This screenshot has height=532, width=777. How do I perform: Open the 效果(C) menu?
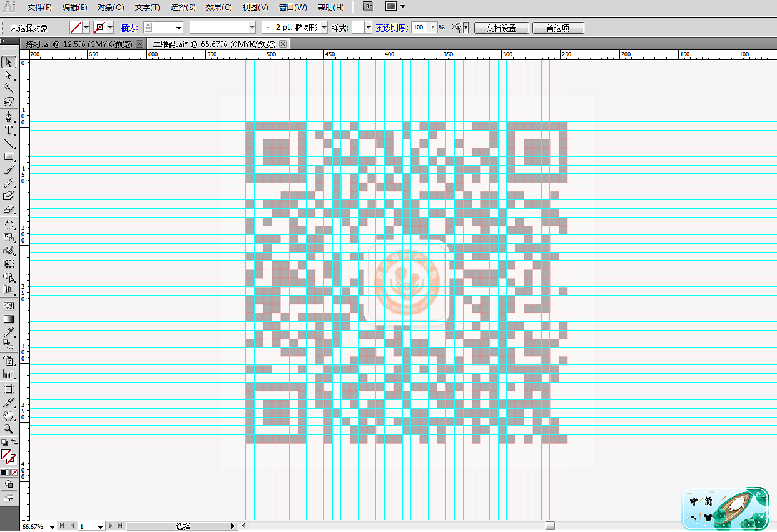click(219, 7)
